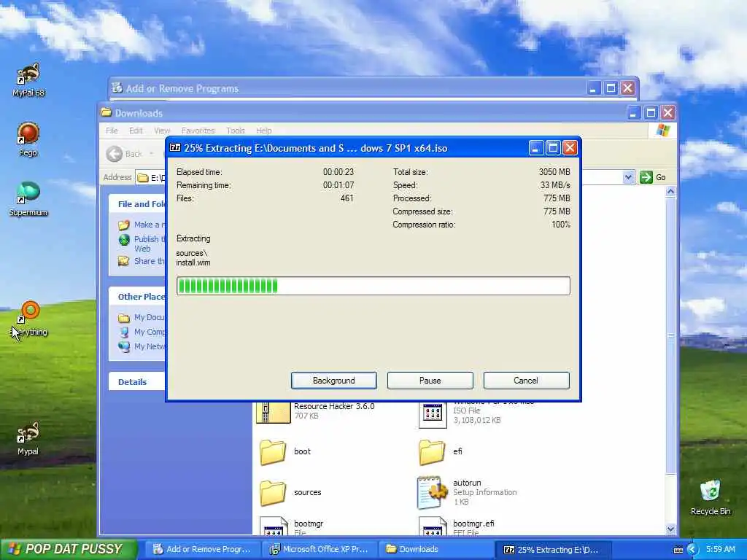Expand hidden tray icons arrow

pyautogui.click(x=692, y=550)
